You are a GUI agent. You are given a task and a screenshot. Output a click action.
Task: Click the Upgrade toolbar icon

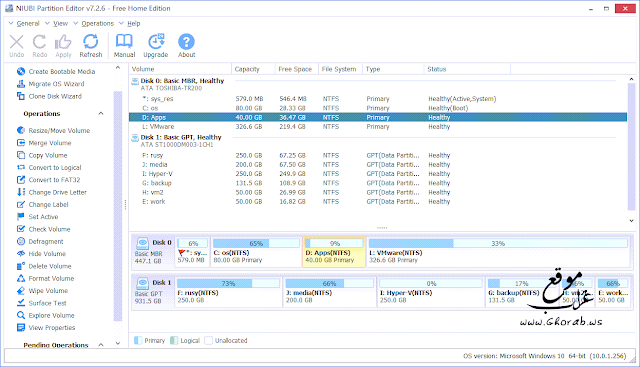tap(156, 46)
